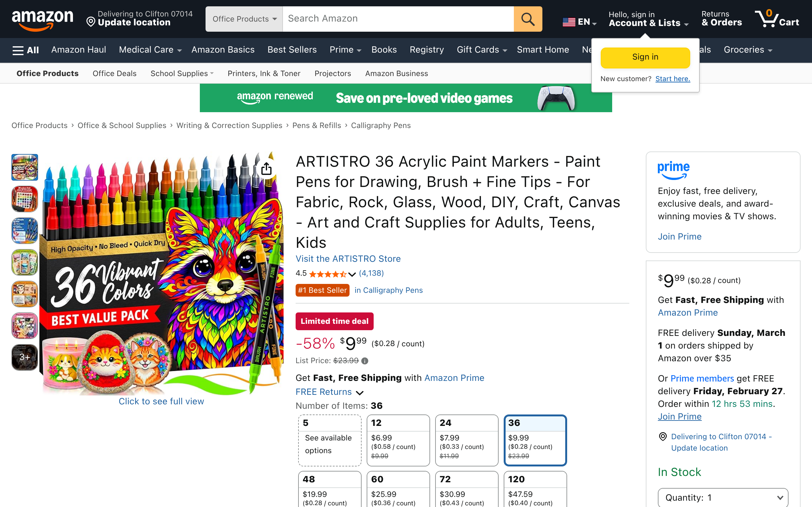Screen dimensions: 812x507
Task: Open the shopping cart icon
Action: click(x=776, y=19)
